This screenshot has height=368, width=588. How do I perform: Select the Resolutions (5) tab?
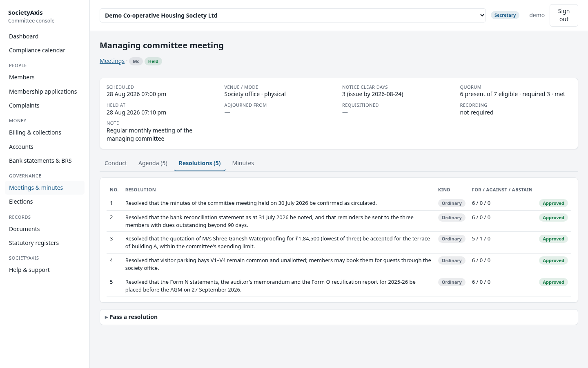point(200,163)
